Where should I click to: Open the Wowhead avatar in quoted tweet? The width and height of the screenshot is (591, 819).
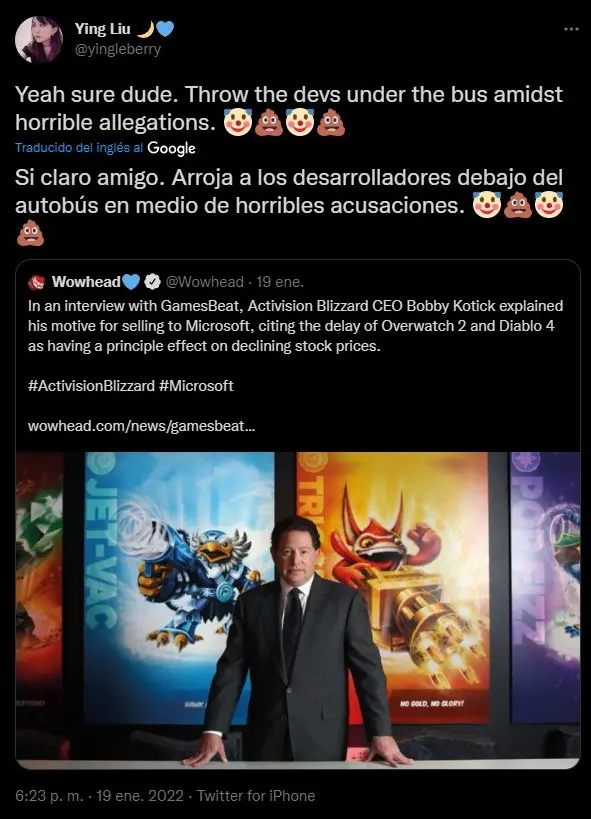[x=37, y=283]
